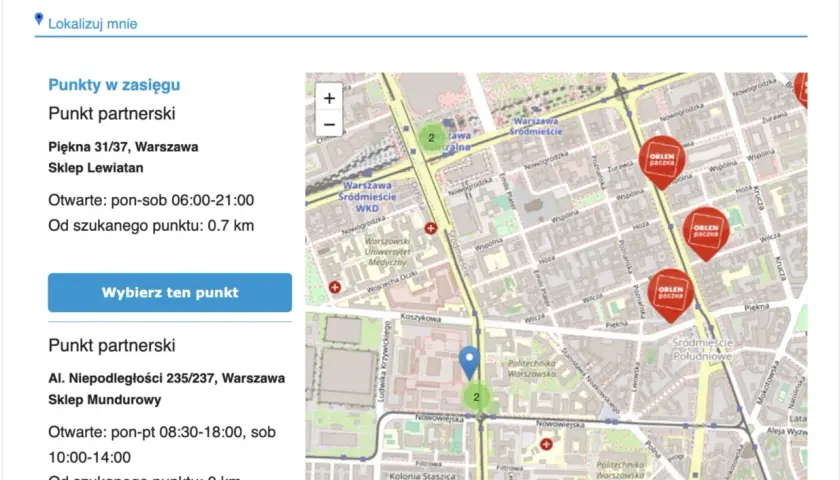This screenshot has width=840, height=480.
Task: Click the Politechnika Warszawska label near the blue pin
Action: click(531, 369)
